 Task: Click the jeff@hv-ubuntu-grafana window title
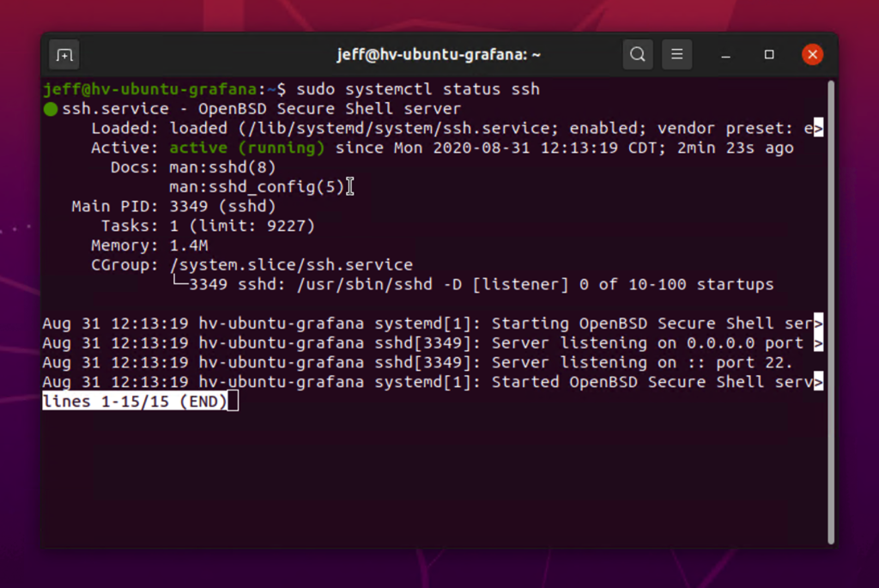point(439,54)
